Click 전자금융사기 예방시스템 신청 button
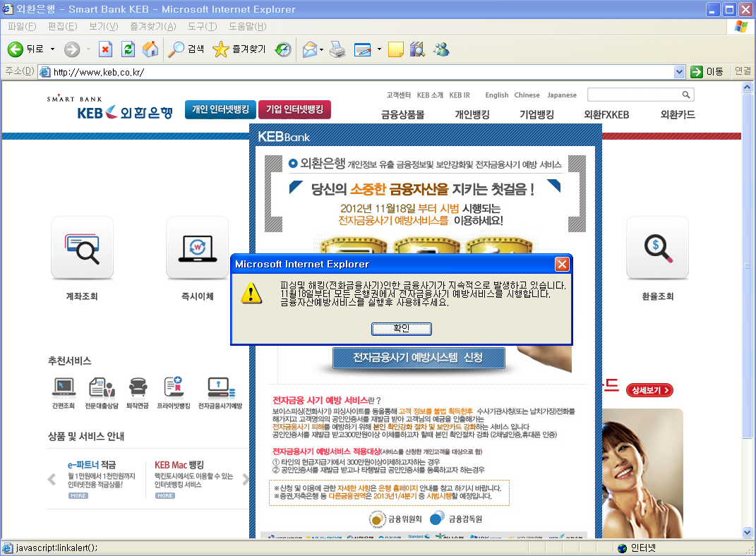 (x=418, y=358)
